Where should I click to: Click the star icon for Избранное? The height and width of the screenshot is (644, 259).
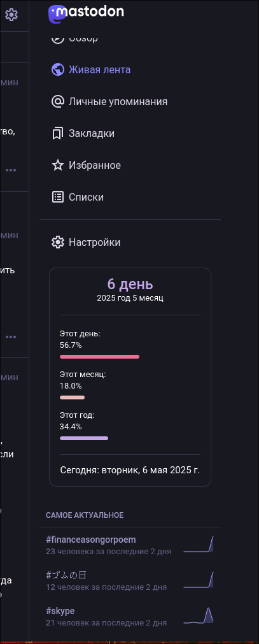click(57, 166)
